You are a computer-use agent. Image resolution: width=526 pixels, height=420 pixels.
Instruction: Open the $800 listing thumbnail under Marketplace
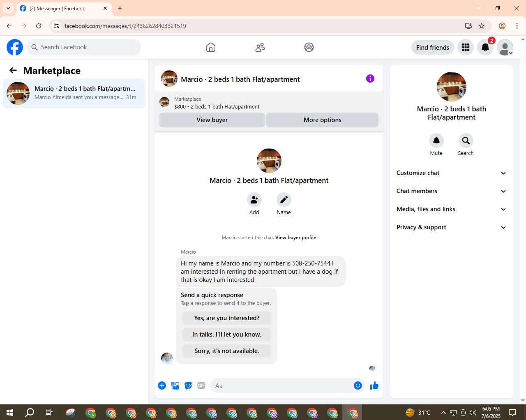point(164,102)
